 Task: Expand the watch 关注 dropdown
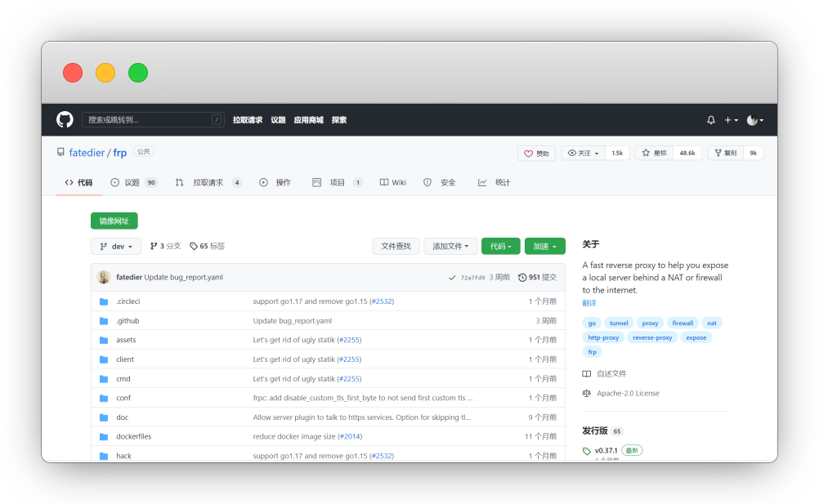tap(584, 153)
